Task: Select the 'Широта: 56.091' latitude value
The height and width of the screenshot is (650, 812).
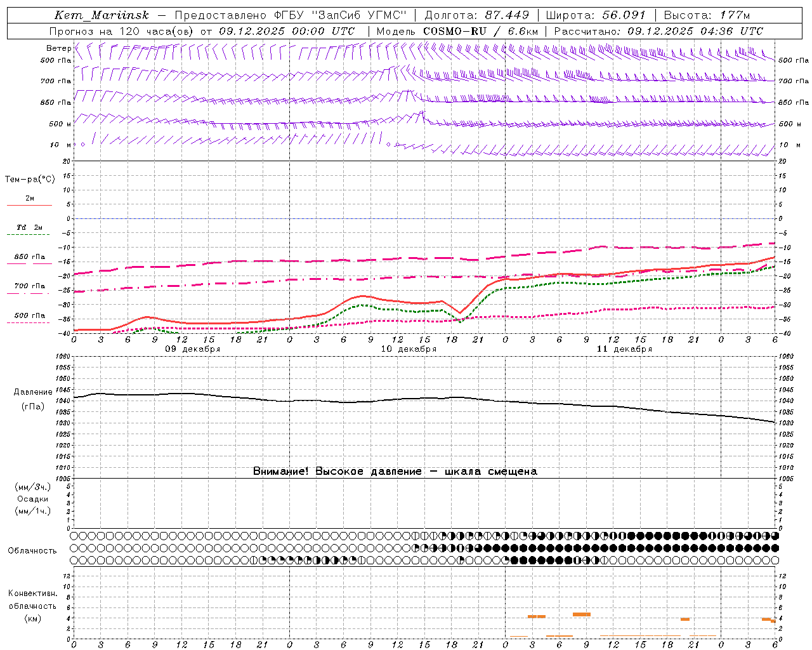Action: coord(596,15)
